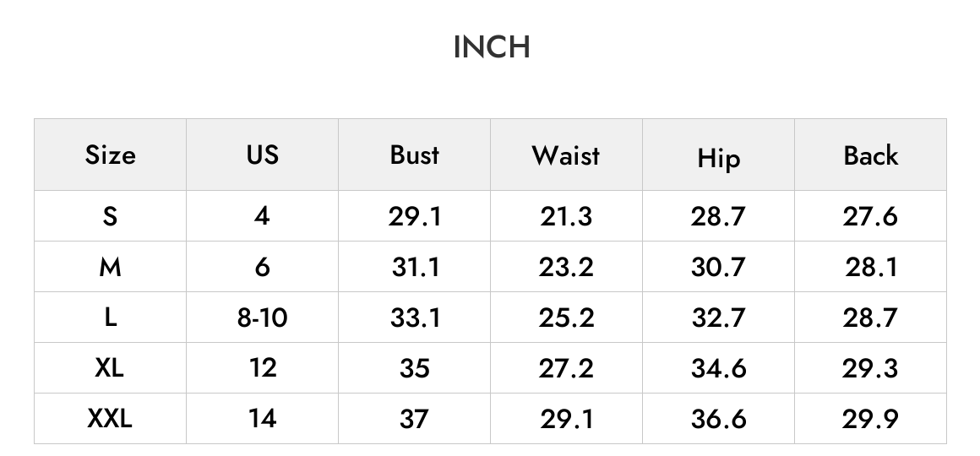
Task: Select the bust value 29.1 for size S
Action: pos(414,216)
